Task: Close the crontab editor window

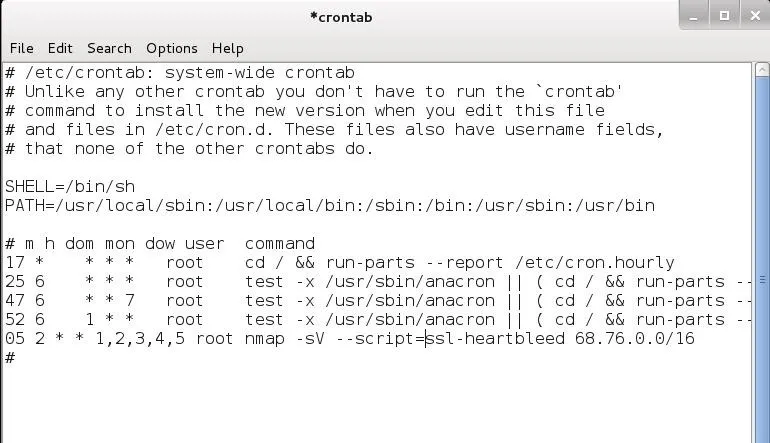Action: tap(755, 16)
